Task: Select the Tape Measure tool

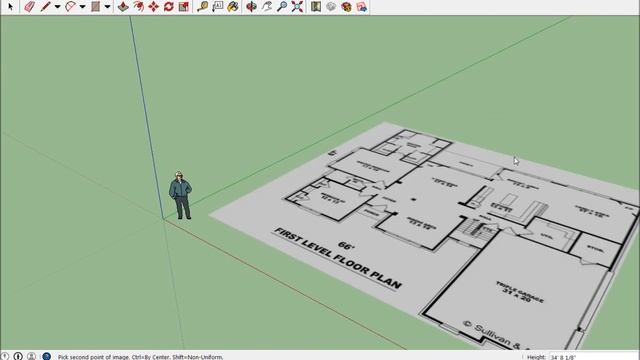Action: (202, 7)
